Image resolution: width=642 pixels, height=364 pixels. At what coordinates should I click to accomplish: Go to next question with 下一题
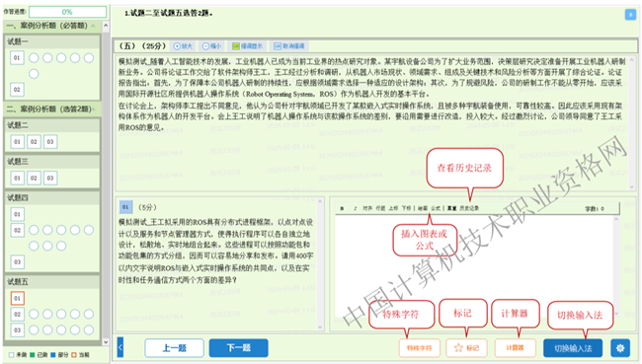pyautogui.click(x=239, y=348)
